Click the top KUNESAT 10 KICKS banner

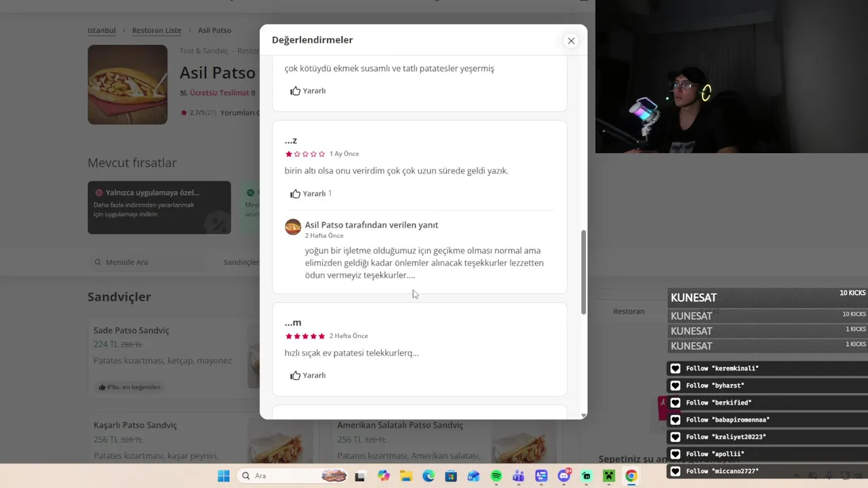tap(768, 298)
